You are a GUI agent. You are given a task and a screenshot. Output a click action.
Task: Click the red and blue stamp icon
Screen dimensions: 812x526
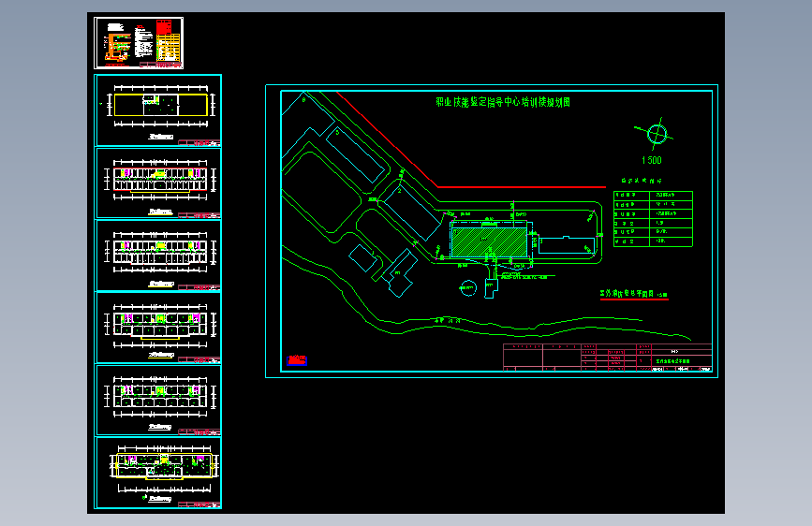tap(297, 360)
